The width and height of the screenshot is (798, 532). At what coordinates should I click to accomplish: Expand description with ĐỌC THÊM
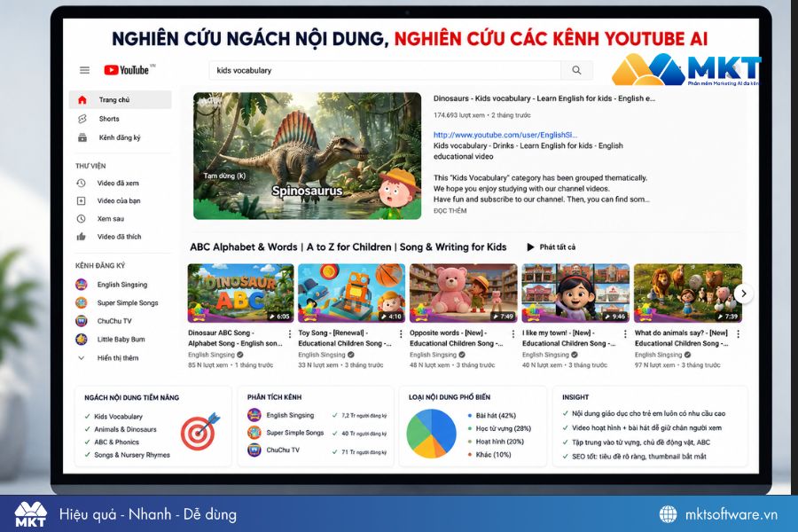pyautogui.click(x=450, y=210)
